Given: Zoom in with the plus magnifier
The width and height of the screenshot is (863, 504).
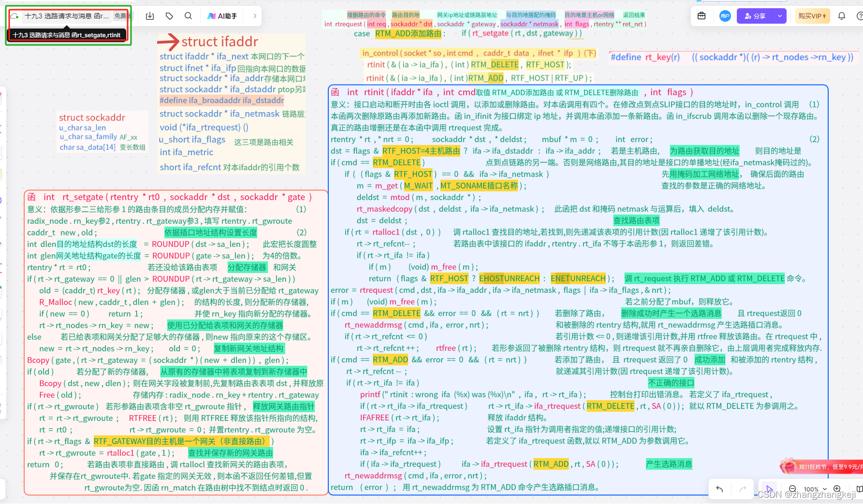Looking at the screenshot, I should point(837,489).
